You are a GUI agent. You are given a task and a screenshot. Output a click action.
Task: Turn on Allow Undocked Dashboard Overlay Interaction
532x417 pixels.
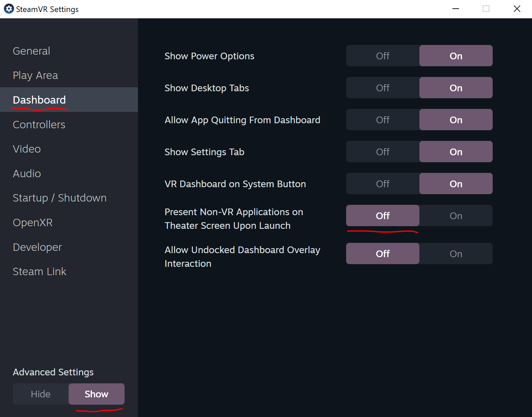point(456,254)
